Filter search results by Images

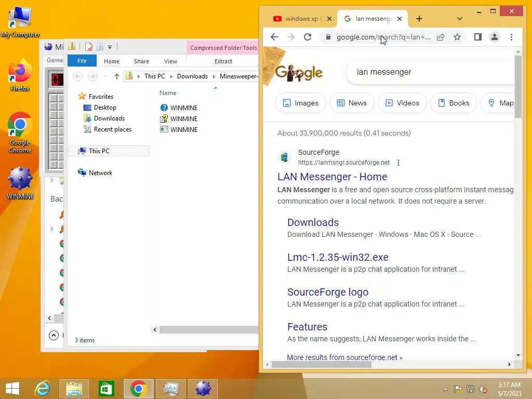click(x=301, y=103)
